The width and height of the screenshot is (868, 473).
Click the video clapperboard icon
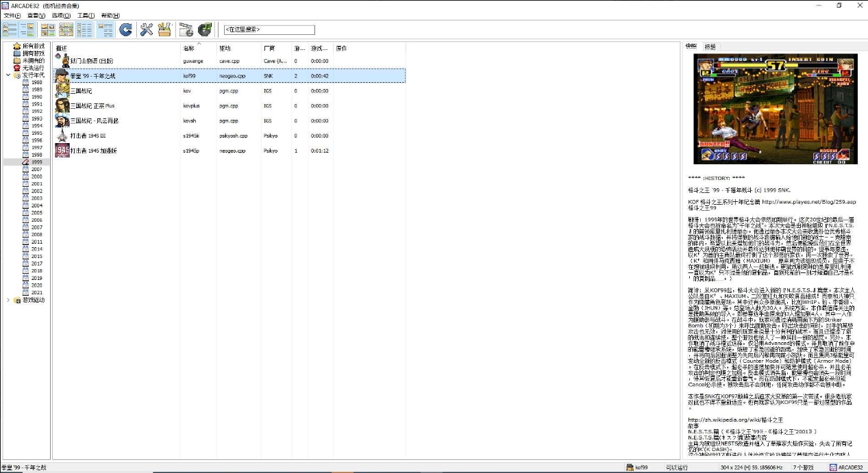pyautogui.click(x=186, y=29)
